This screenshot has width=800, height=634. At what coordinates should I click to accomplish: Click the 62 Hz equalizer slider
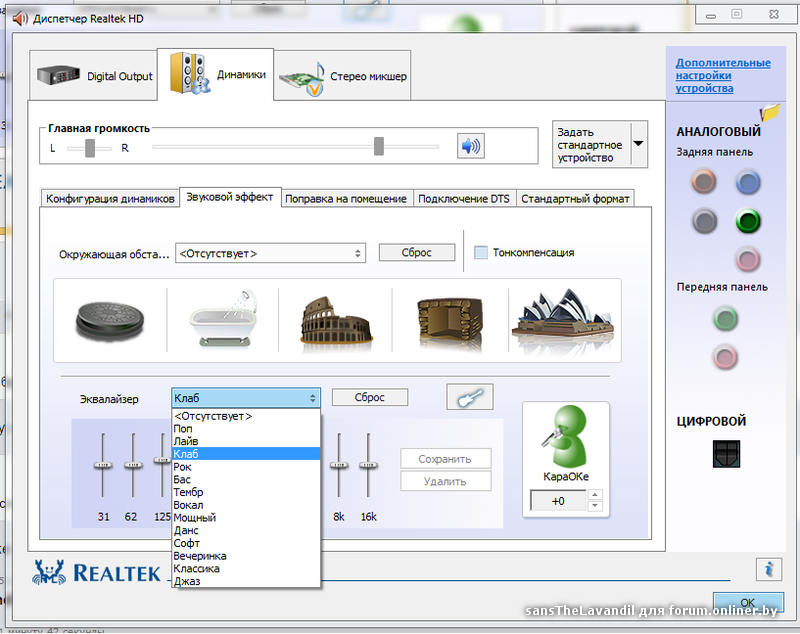(133, 465)
